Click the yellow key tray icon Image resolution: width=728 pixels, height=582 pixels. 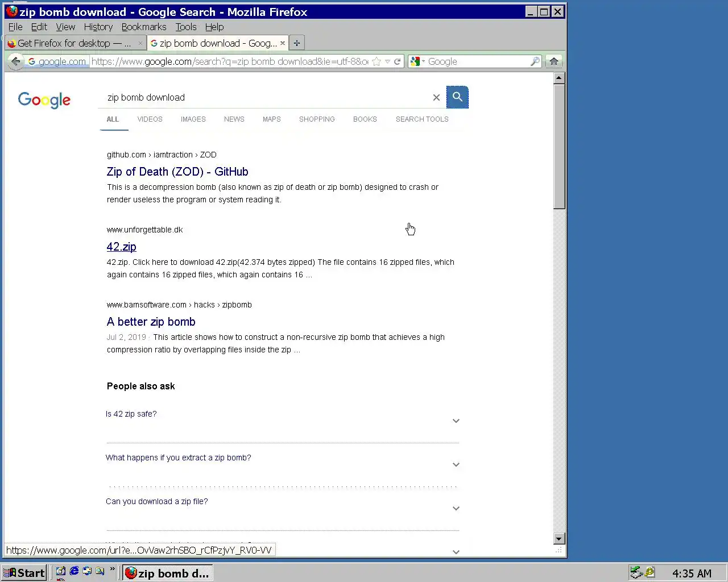tap(650, 572)
